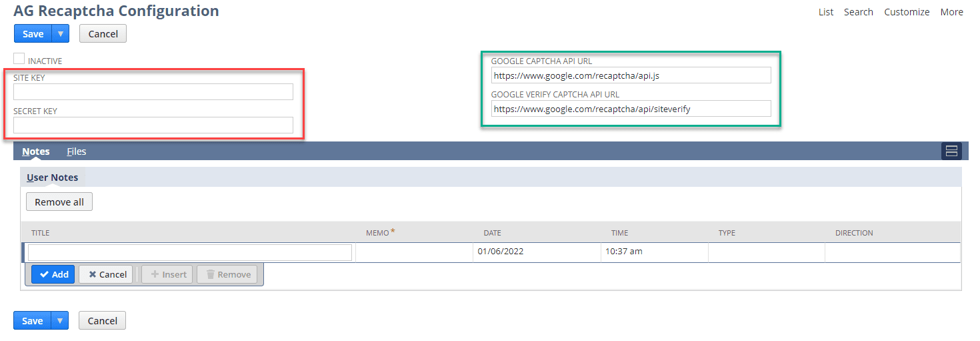
Task: Click the Google Verify Captcha API URL field
Action: point(631,109)
